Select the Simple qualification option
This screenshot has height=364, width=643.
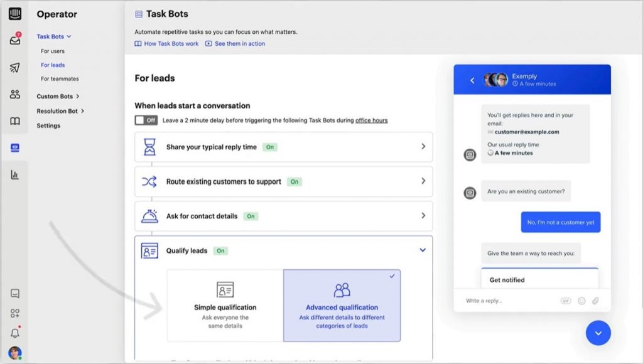[224, 308]
